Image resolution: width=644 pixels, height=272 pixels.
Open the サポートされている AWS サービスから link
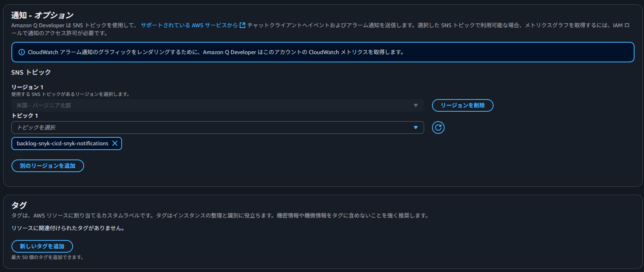coord(189,25)
